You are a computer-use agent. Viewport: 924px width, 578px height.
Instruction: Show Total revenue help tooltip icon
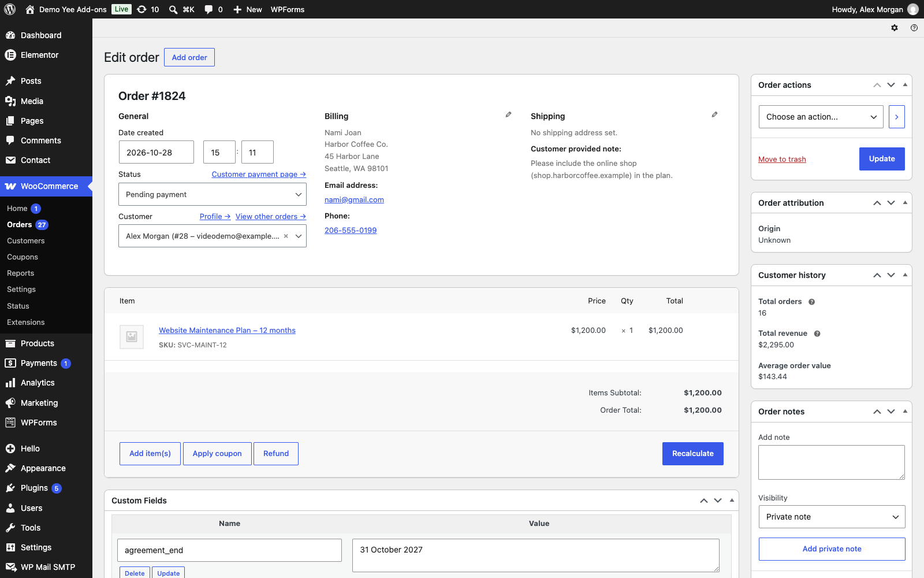[817, 334]
